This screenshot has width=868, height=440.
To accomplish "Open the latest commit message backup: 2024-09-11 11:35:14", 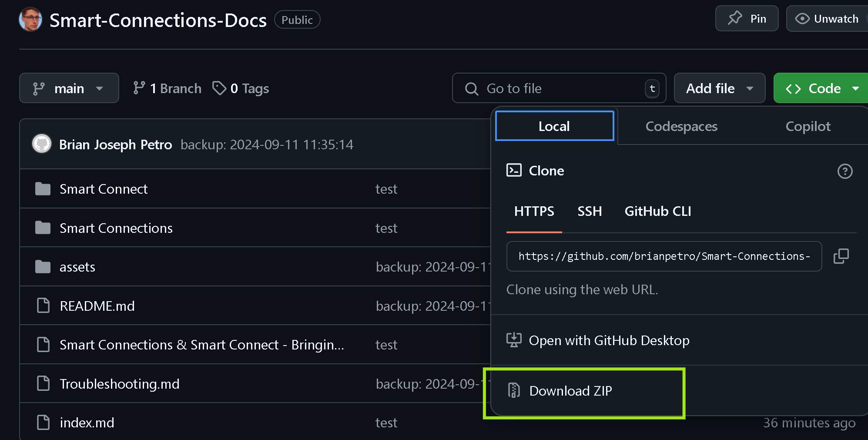I will pos(267,144).
